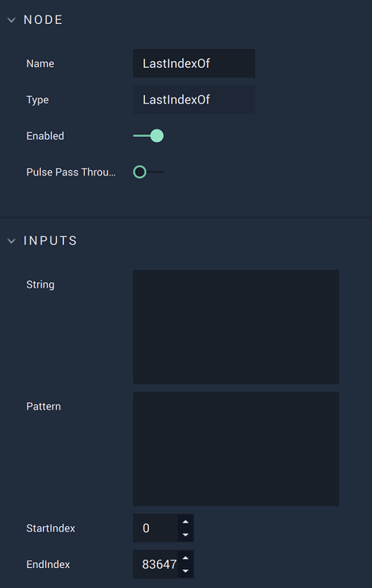Turn on Pulse Pass Through toggle
The image size is (372, 588).
148,172
